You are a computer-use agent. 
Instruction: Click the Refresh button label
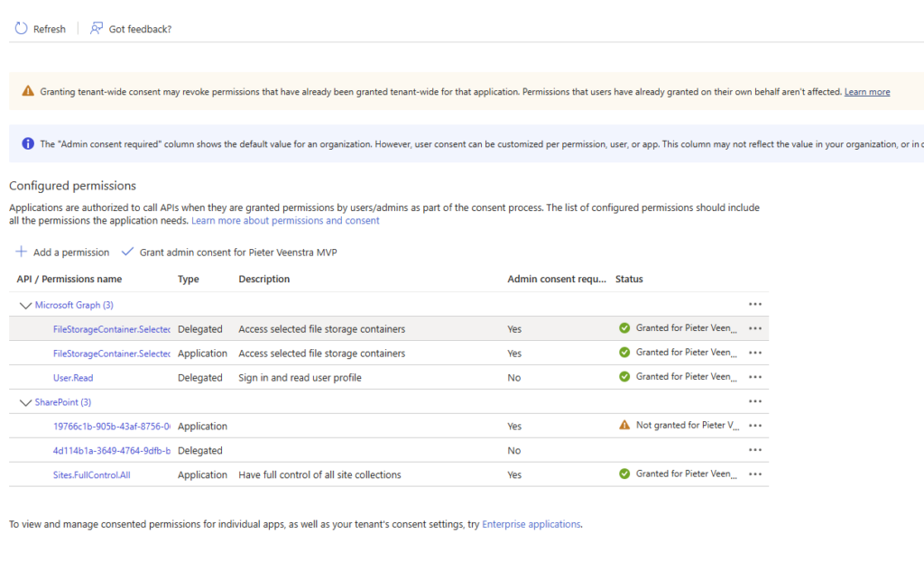50,29
